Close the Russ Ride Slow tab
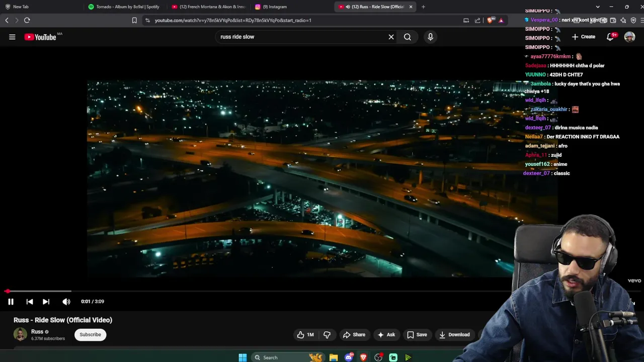This screenshot has height=362, width=644. click(x=411, y=7)
